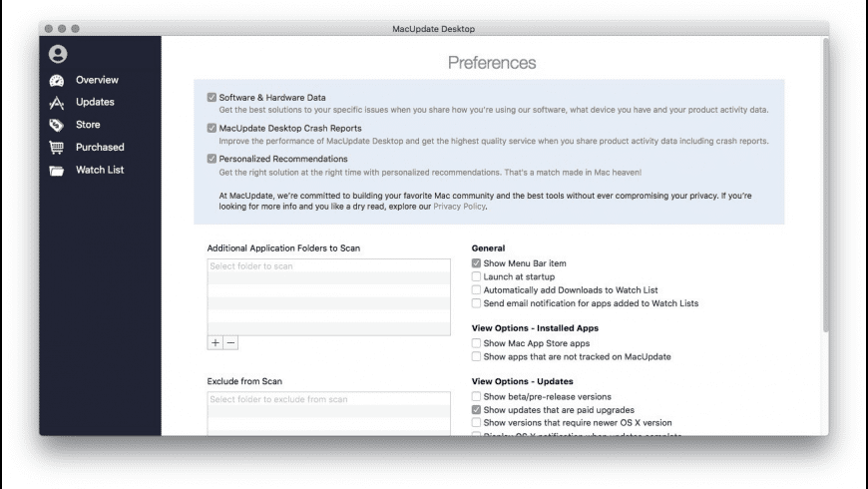The height and width of the screenshot is (489, 868).
Task: Click the Exclude from Scan label
Action: [x=244, y=381]
